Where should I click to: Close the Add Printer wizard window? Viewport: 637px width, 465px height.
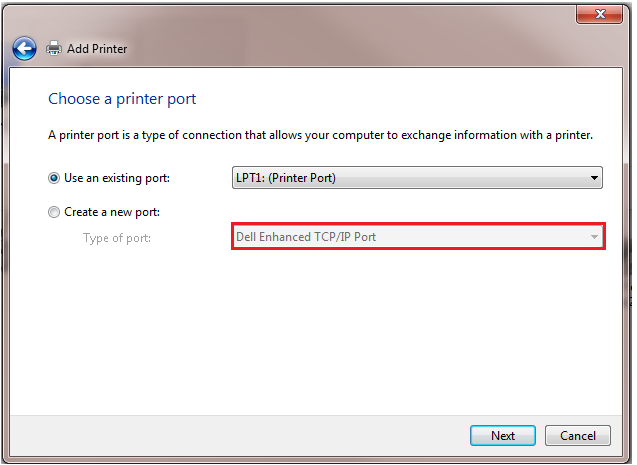pyautogui.click(x=602, y=14)
